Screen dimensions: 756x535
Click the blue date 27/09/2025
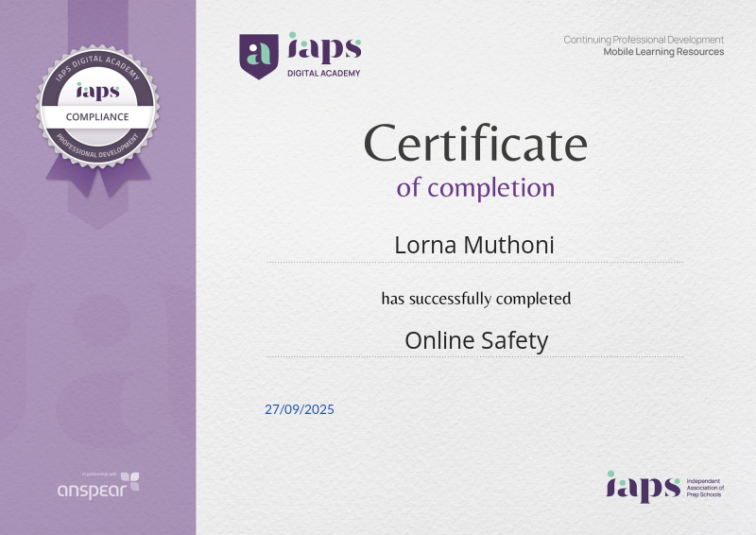(x=300, y=410)
